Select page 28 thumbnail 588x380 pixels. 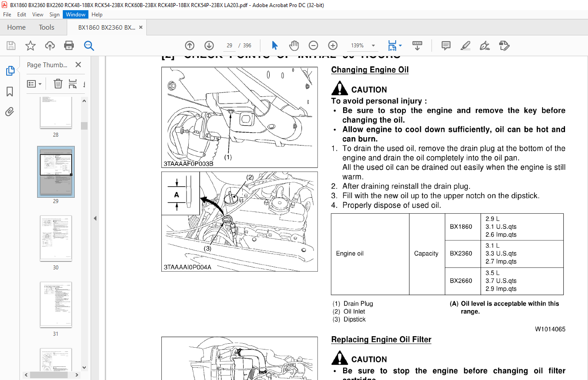click(x=56, y=113)
